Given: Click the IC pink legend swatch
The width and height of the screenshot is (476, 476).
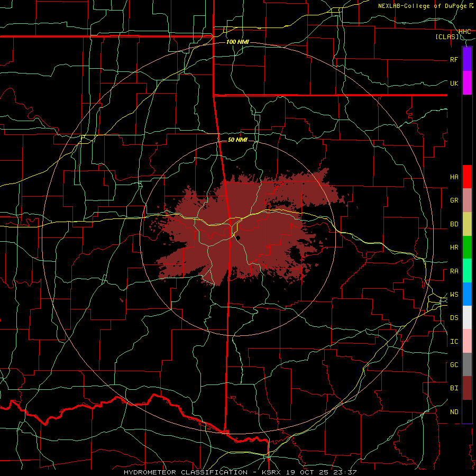Looking at the screenshot, I should [467, 341].
